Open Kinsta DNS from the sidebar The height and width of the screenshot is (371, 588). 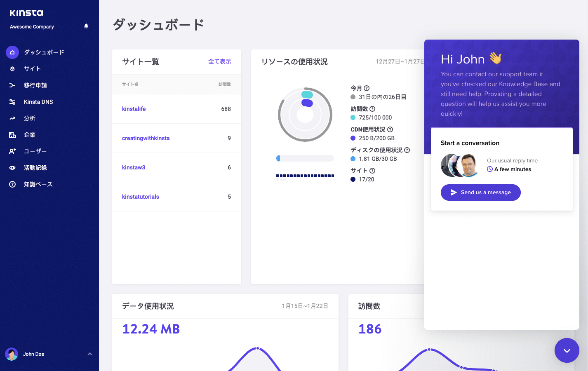click(x=12, y=102)
